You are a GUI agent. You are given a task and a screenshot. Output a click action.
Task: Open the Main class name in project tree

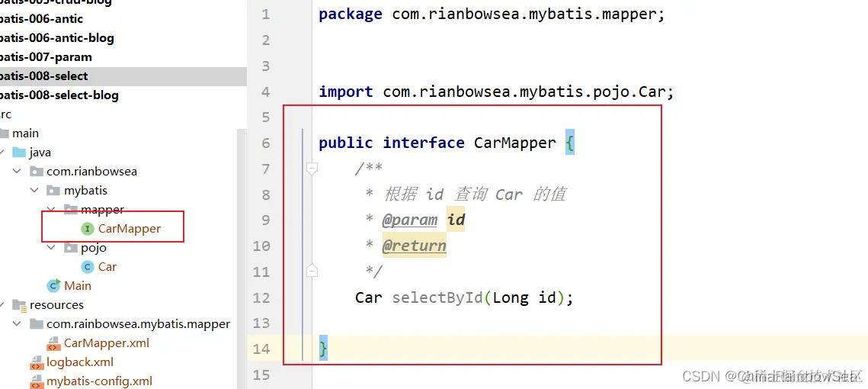[x=78, y=285]
